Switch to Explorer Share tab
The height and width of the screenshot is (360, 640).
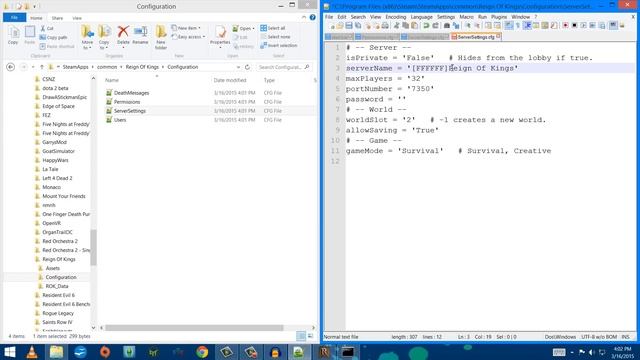point(57,18)
